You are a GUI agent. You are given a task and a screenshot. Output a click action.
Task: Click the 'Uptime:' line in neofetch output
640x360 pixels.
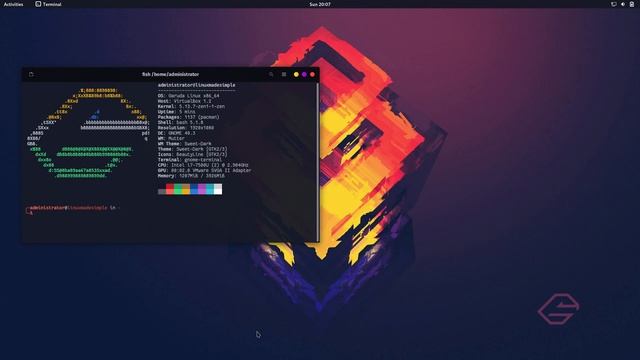[x=177, y=112]
